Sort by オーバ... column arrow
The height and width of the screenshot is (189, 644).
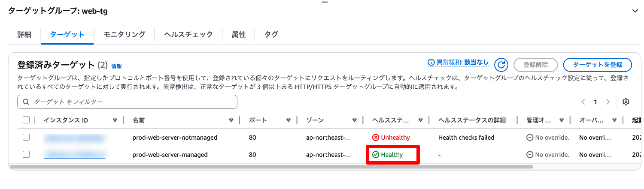pyautogui.click(x=615, y=120)
